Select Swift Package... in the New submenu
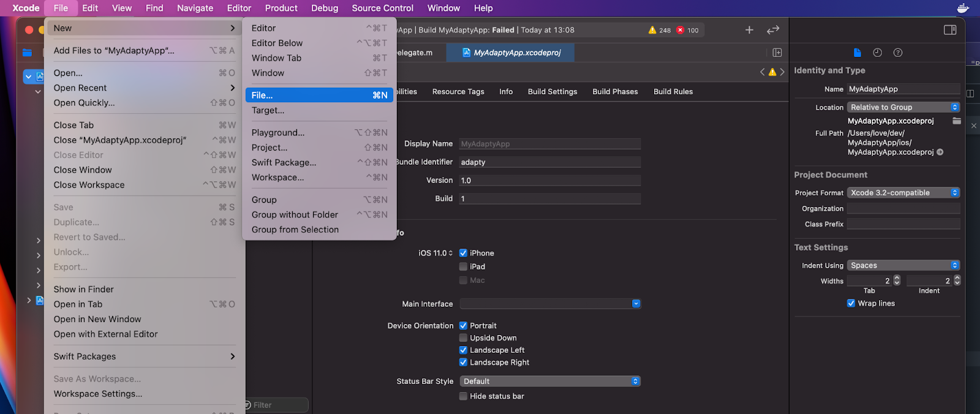The image size is (980, 414). 284,162
